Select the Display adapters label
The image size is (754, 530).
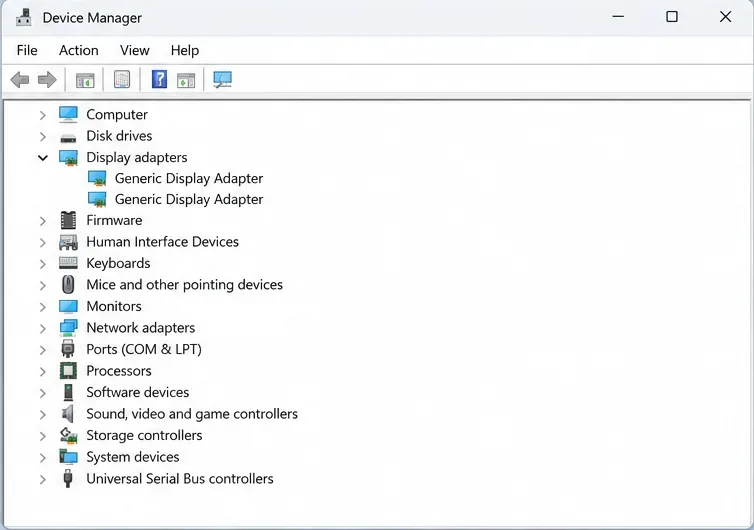point(137,157)
